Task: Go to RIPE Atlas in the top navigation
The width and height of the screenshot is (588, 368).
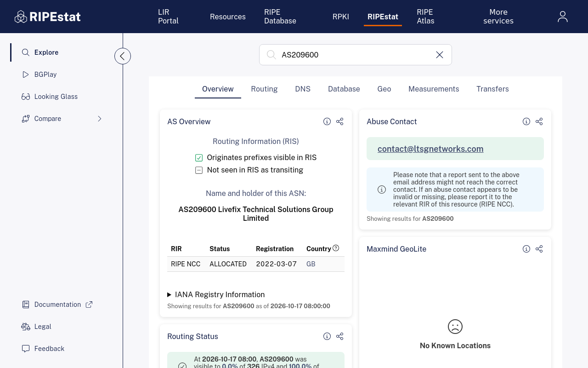Action: [x=425, y=17]
